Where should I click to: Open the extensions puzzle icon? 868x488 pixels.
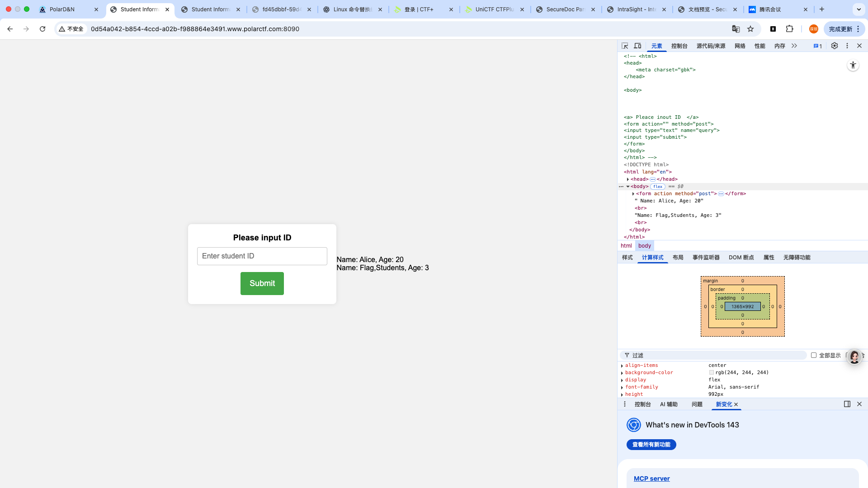[789, 29]
